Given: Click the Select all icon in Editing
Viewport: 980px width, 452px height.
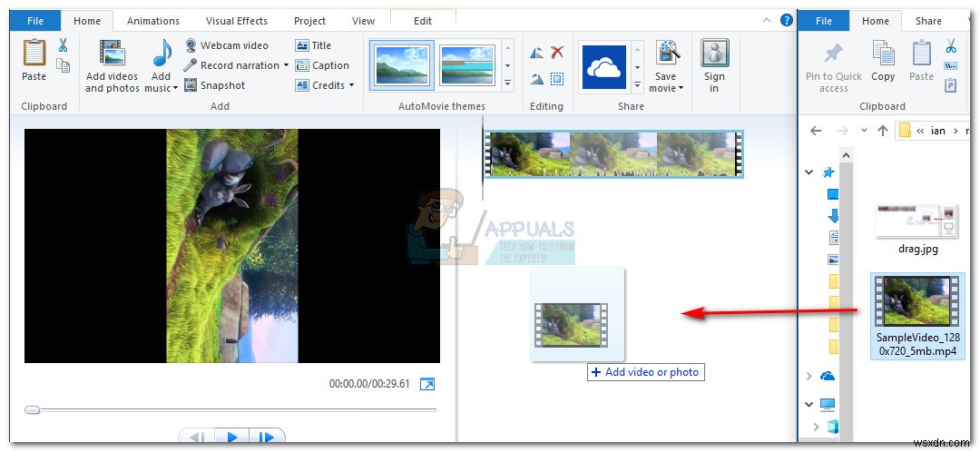Looking at the screenshot, I should 557,79.
